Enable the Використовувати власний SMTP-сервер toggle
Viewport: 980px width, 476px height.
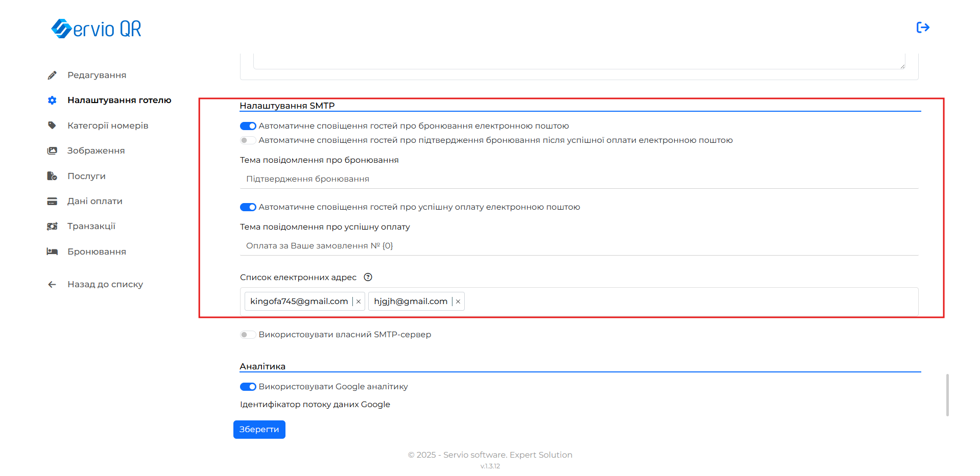pyautogui.click(x=248, y=335)
